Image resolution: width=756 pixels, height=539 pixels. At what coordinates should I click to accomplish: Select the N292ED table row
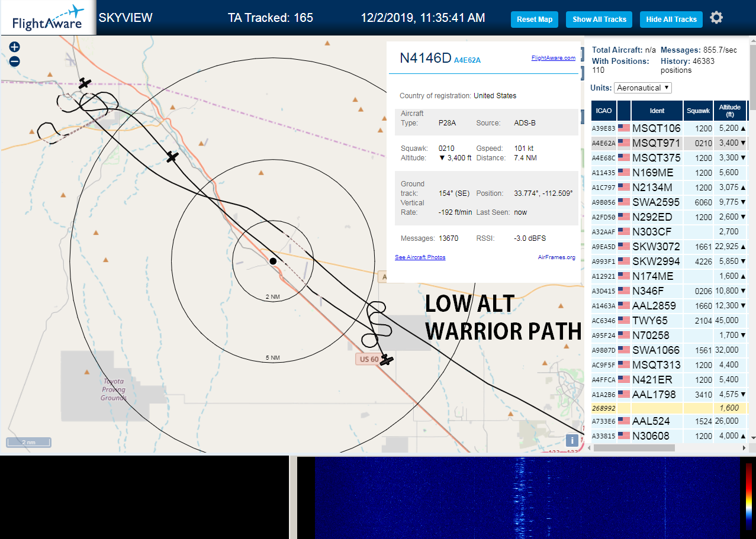pos(669,217)
